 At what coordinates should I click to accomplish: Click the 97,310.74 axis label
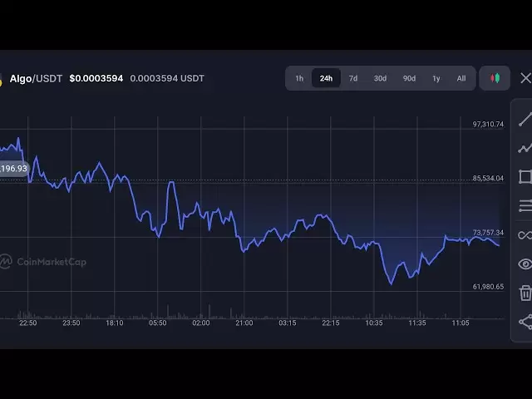click(488, 124)
